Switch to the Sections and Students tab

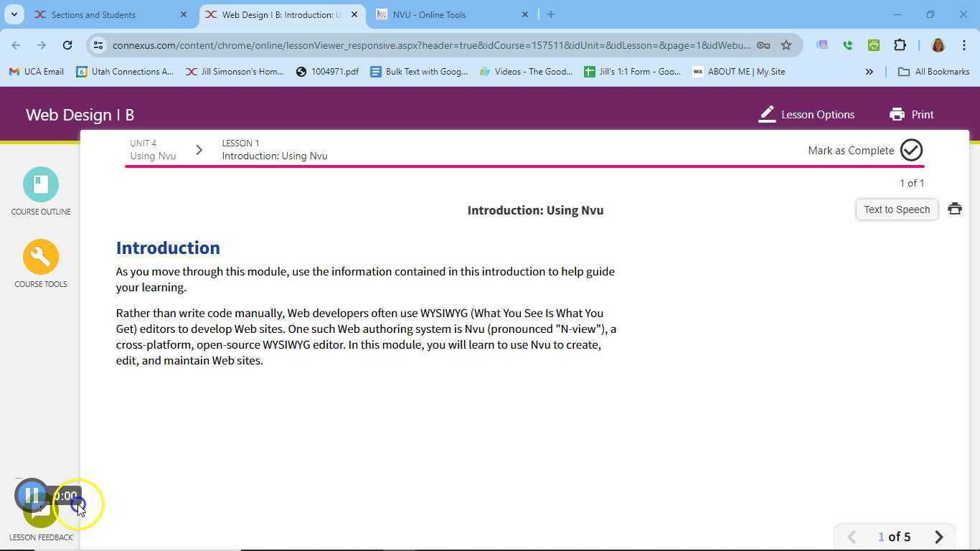click(93, 14)
